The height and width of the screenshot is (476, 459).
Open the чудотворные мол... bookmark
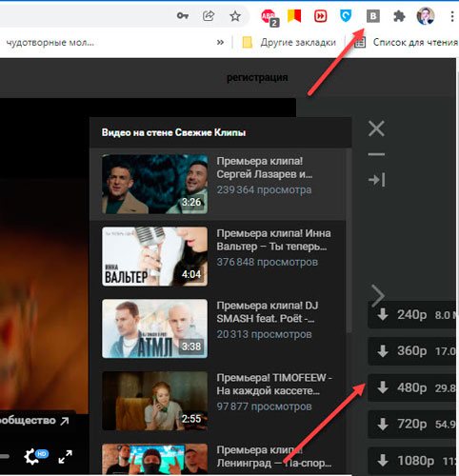tap(50, 42)
